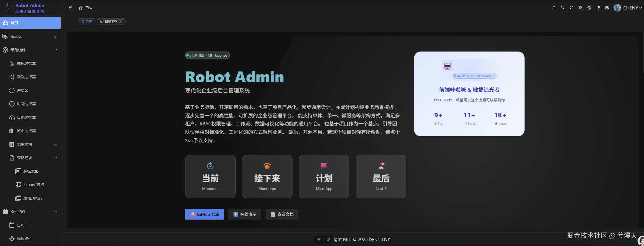The width and height of the screenshot is (644, 246).
Task: Click the building icon for 城市选择器
Action: point(12,131)
